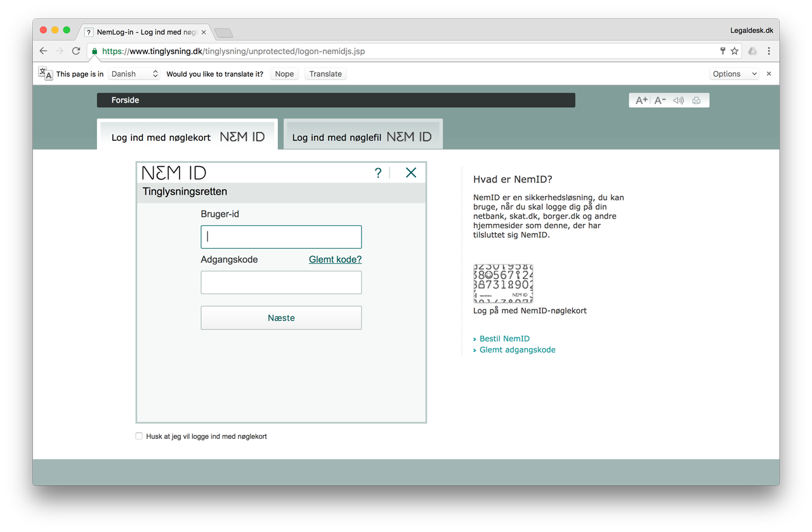
Task: Focus the Bruger-id input field
Action: point(281,237)
